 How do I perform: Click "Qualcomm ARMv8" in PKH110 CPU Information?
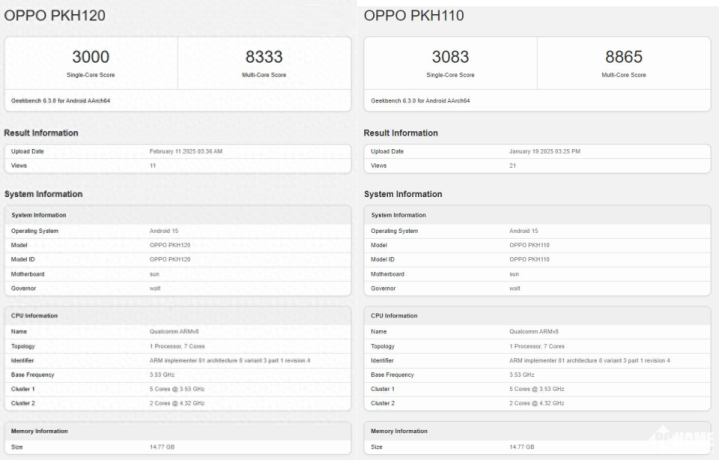pyautogui.click(x=534, y=332)
